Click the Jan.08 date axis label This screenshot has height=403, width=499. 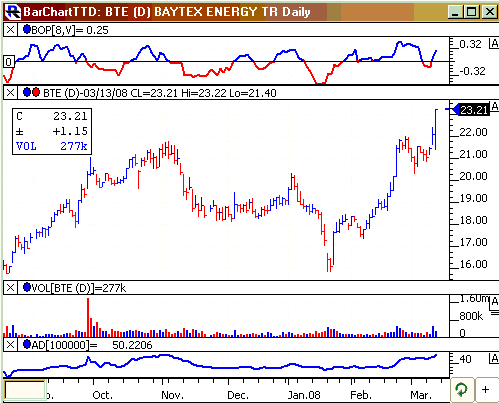coord(304,395)
